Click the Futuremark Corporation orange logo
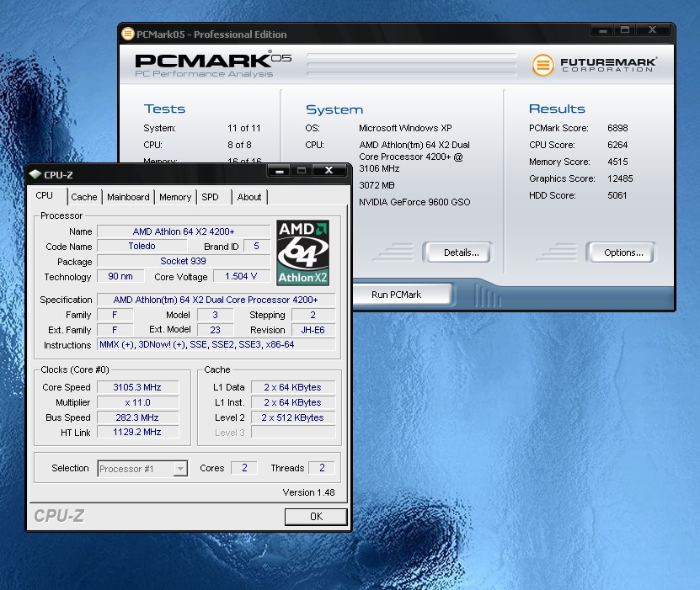700x590 pixels. (542, 65)
